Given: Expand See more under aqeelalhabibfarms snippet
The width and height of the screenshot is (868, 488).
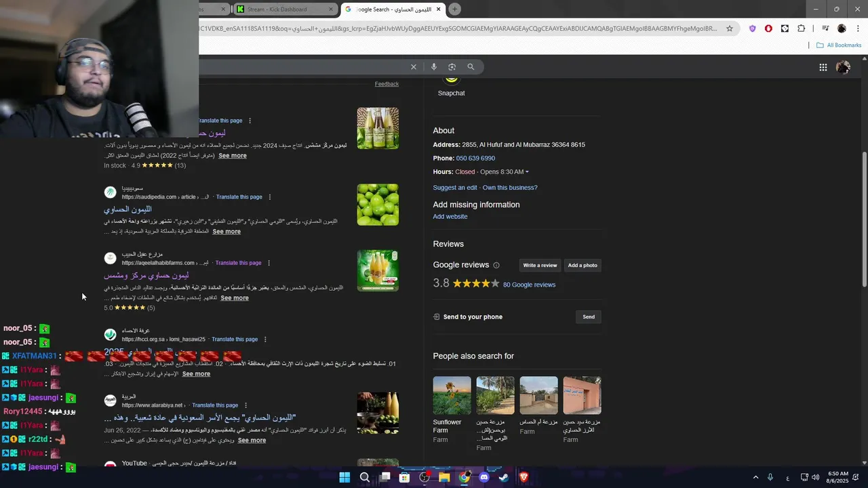Looking at the screenshot, I should click(x=235, y=298).
